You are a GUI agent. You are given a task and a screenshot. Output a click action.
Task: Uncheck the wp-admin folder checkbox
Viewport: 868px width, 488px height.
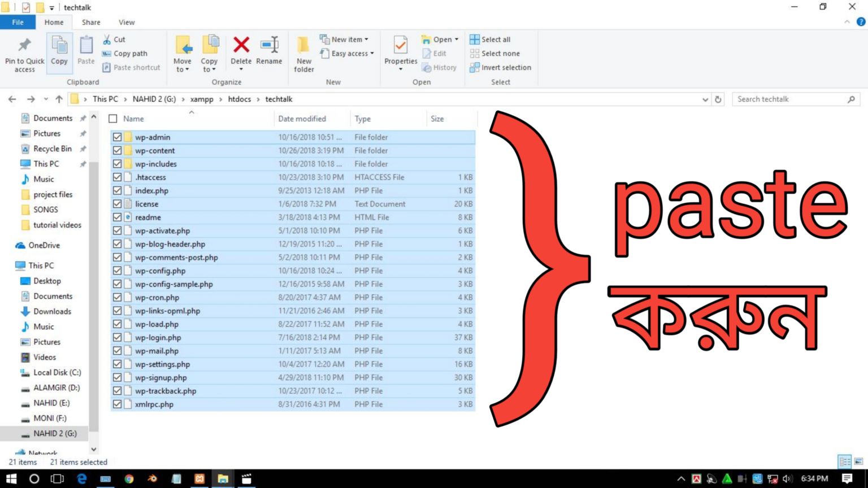117,137
